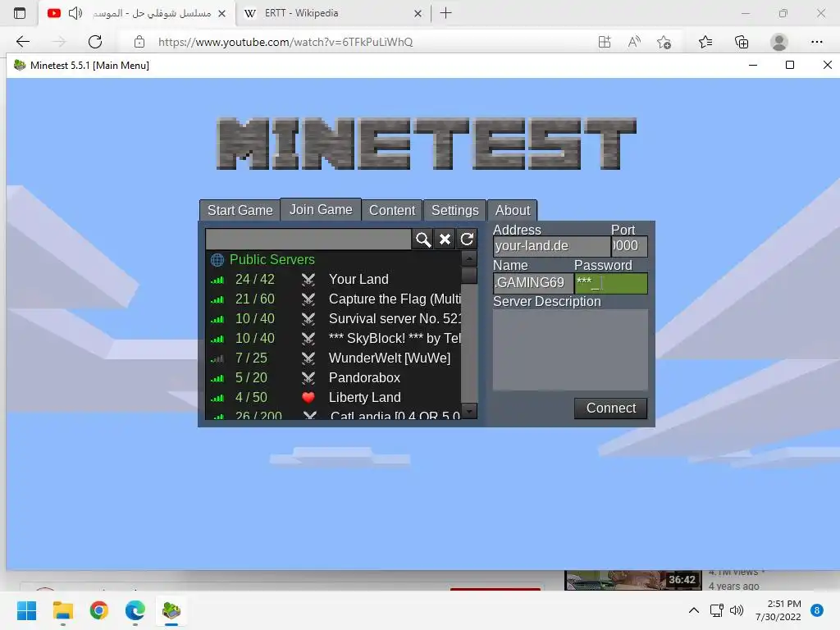Click the Server Description box
The width and height of the screenshot is (840, 630).
[570, 349]
